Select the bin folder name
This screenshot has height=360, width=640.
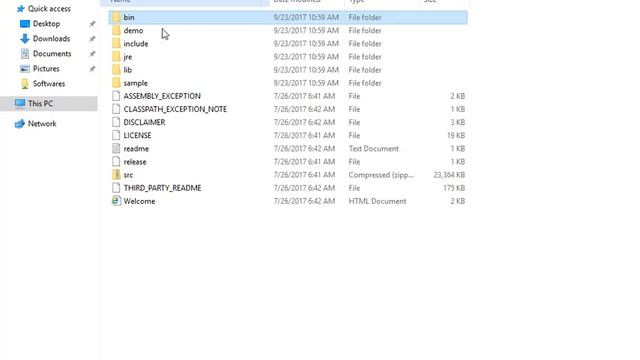[129, 17]
